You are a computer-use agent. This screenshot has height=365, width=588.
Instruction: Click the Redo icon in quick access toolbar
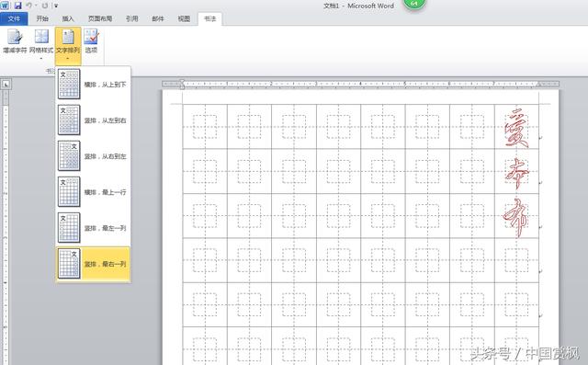pos(45,6)
